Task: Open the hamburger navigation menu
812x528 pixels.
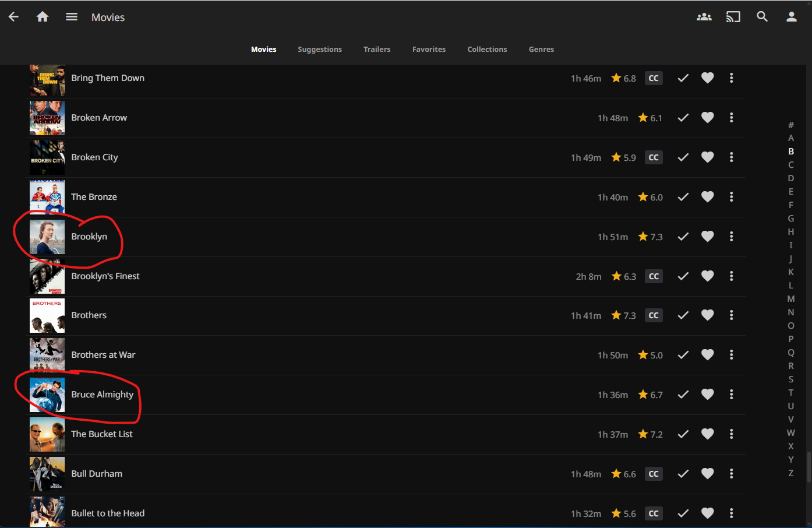Action: coord(72,17)
